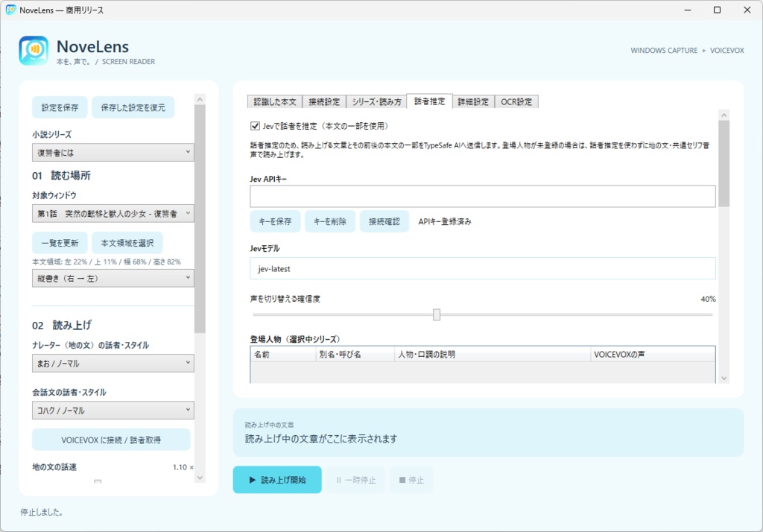
Task: Click the 停止しました。 status bar message
Action: click(42, 512)
